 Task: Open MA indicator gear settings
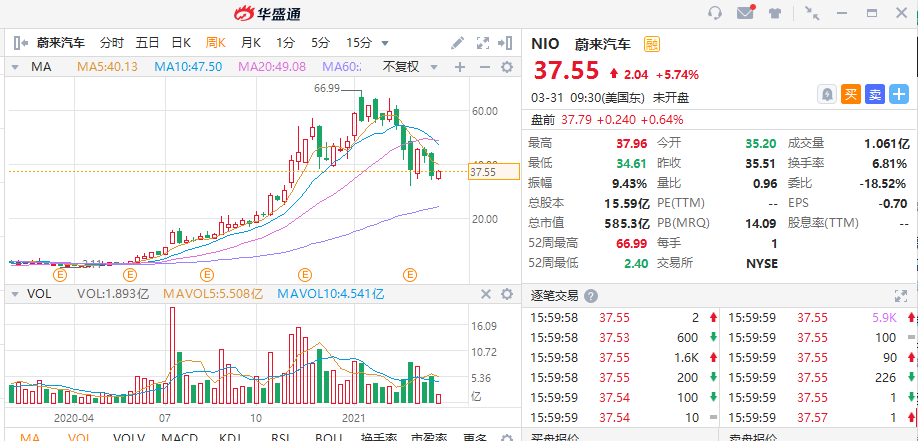(506, 67)
